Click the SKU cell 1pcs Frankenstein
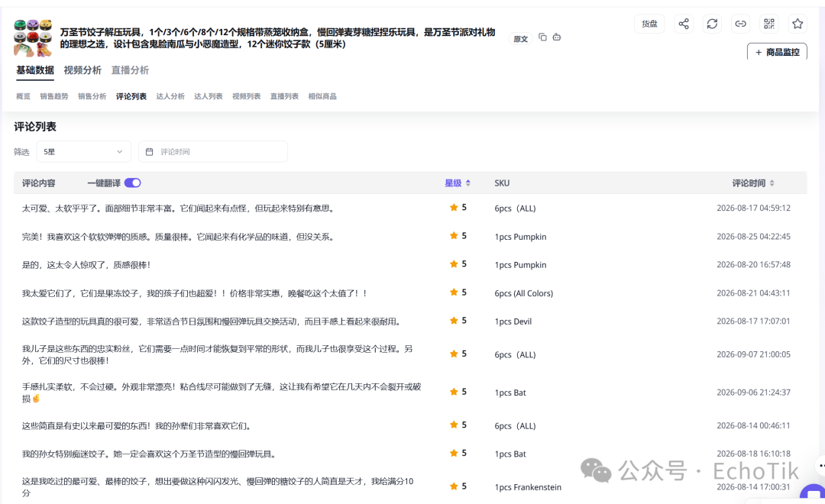Viewport: 825px width, 504px height. (x=528, y=487)
